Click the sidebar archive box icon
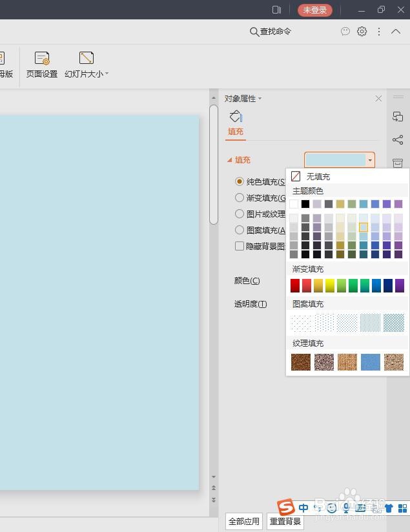The width and height of the screenshot is (410, 532). coord(398,163)
